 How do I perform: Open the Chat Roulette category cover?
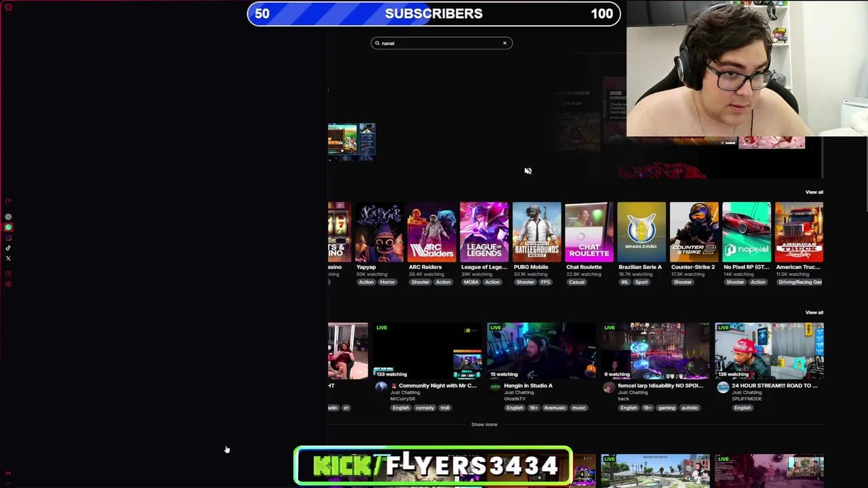589,232
